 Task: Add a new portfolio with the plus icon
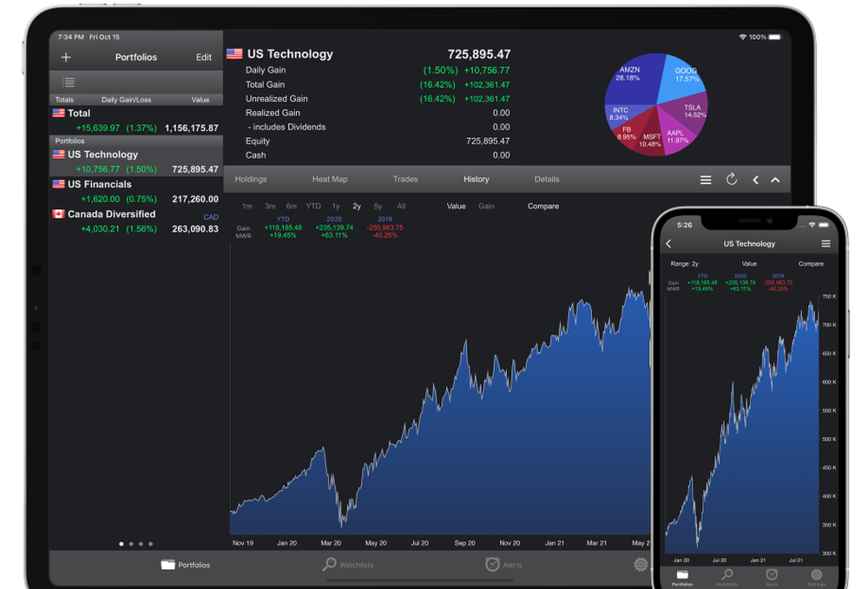tap(65, 57)
